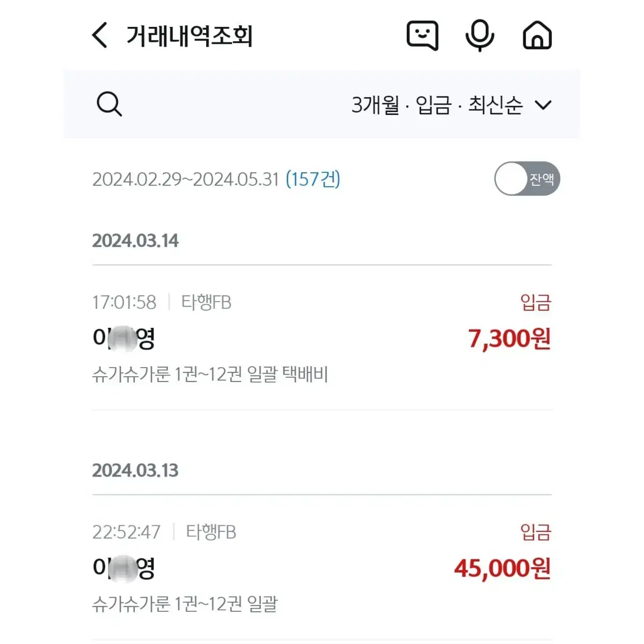Select the date range 2024.02.29~2024.05.31
This screenshot has height=644, width=644.
click(186, 179)
